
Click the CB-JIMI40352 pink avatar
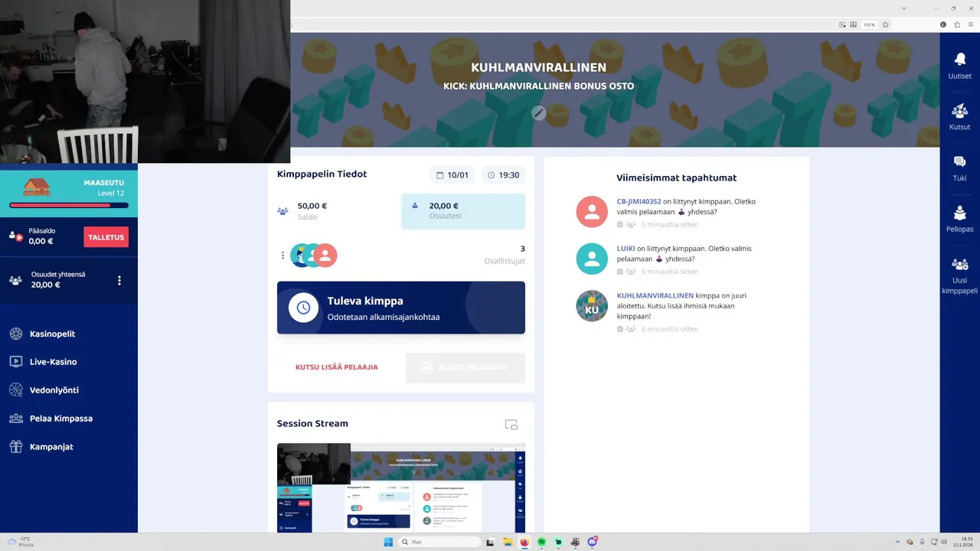pyautogui.click(x=592, y=212)
